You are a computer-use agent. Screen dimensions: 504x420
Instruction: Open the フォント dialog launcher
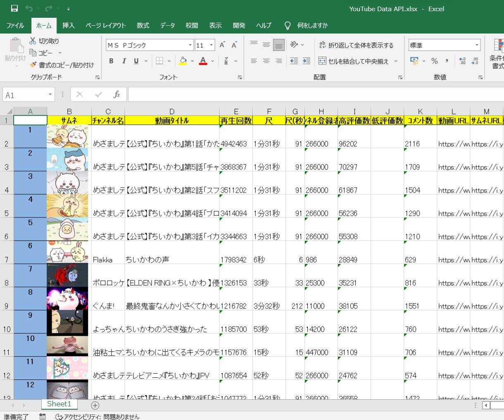(240, 77)
